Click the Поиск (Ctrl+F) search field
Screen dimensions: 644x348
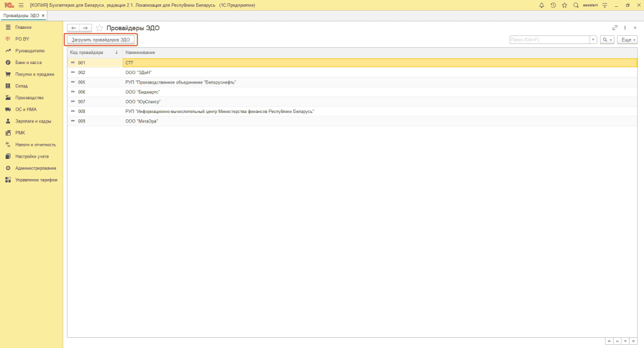pos(548,40)
